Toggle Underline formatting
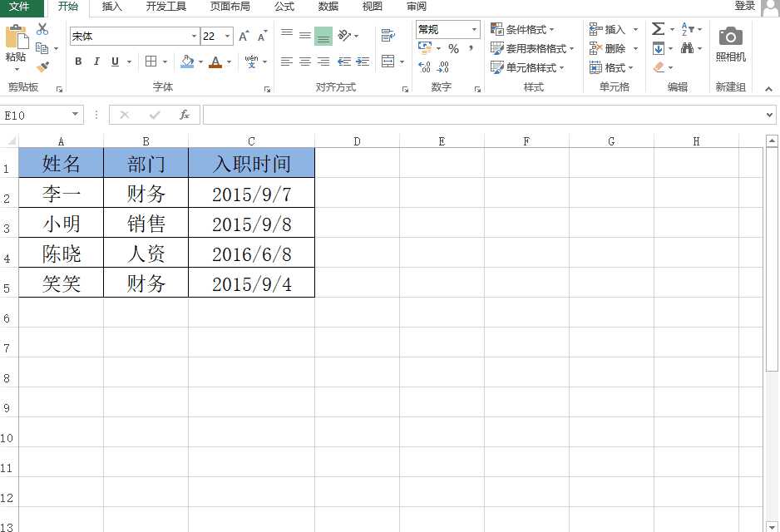 click(115, 62)
